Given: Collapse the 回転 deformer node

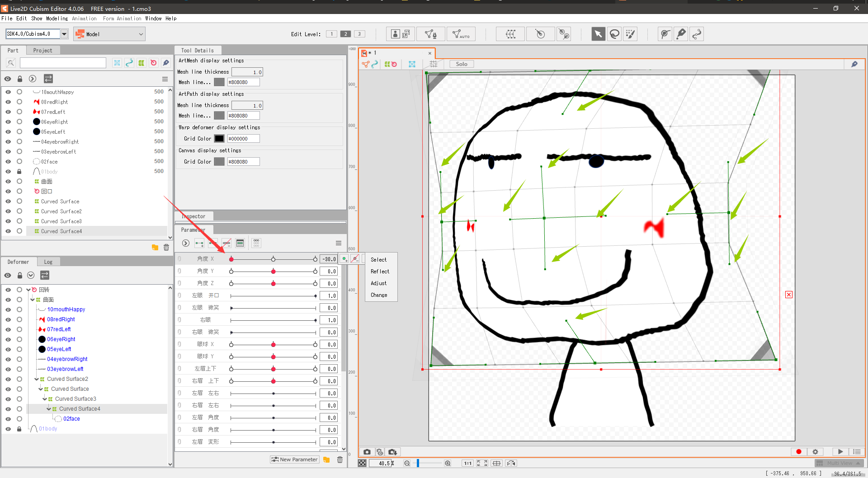Looking at the screenshot, I should click(28, 290).
